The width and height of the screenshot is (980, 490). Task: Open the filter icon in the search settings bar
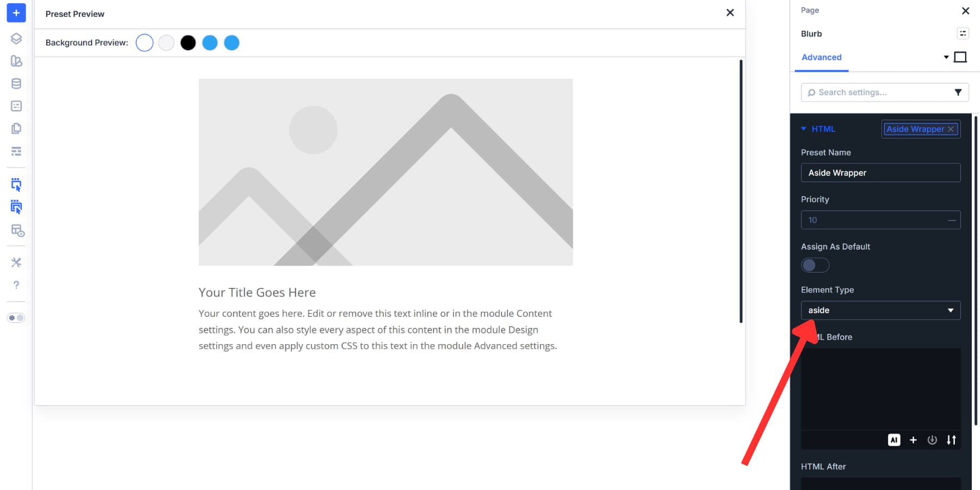coord(958,93)
